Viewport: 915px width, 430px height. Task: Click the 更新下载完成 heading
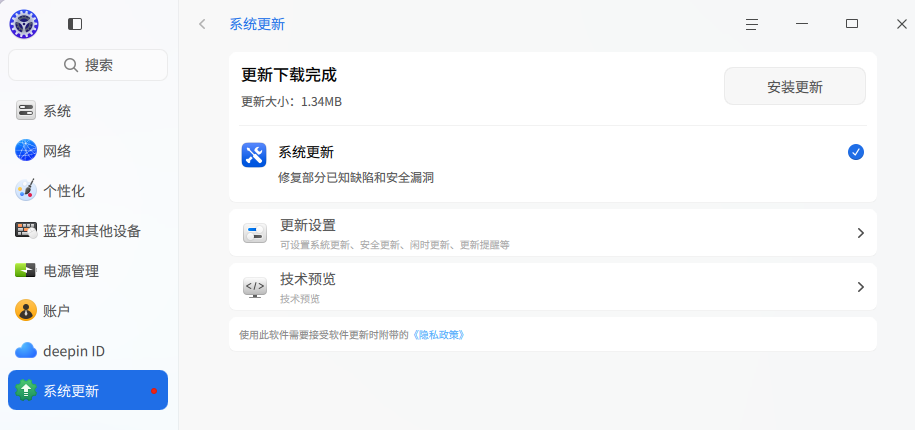pos(289,75)
